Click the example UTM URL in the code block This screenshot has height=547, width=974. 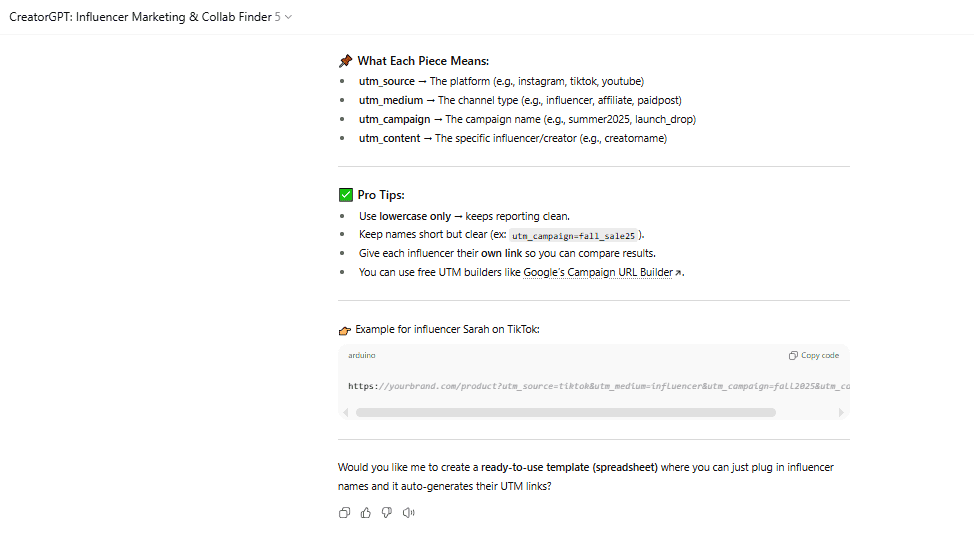[x=599, y=386]
